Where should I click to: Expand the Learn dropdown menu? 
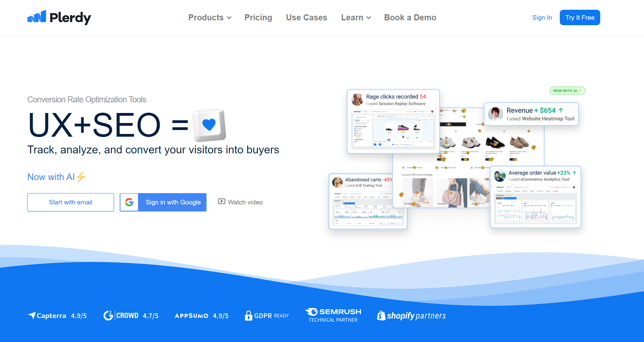[356, 17]
